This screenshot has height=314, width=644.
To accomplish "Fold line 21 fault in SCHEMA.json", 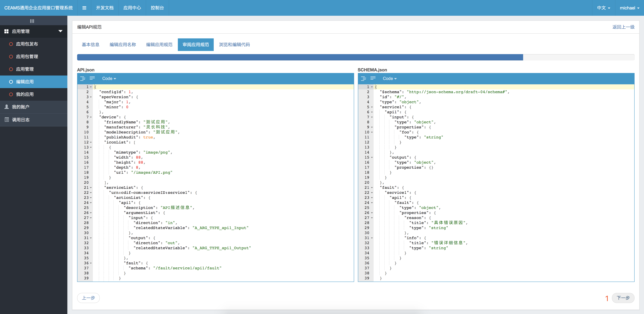I will 372,188.
